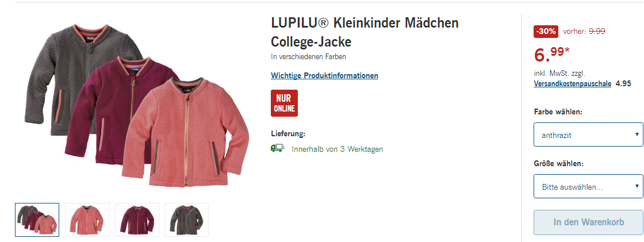Click the In den Warenkorb button
644x242 pixels.
tap(588, 222)
